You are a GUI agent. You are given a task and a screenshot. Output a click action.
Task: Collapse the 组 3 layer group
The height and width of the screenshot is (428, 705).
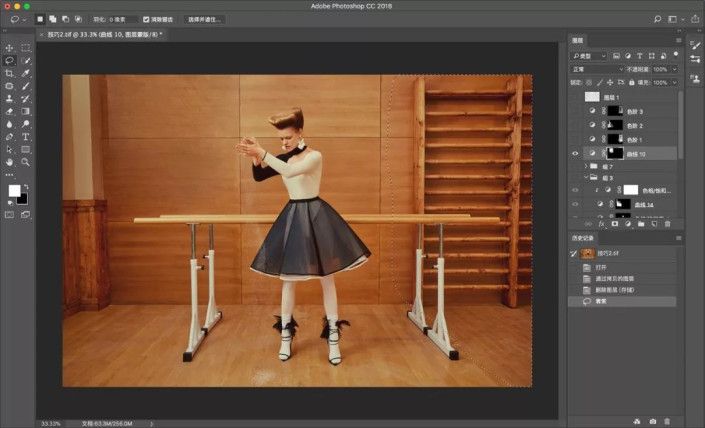586,178
